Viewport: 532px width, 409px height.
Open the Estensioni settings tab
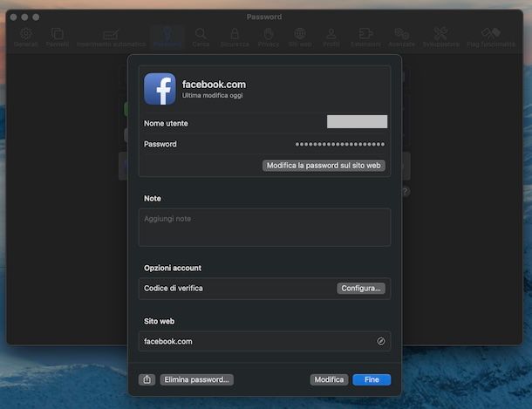pos(365,37)
